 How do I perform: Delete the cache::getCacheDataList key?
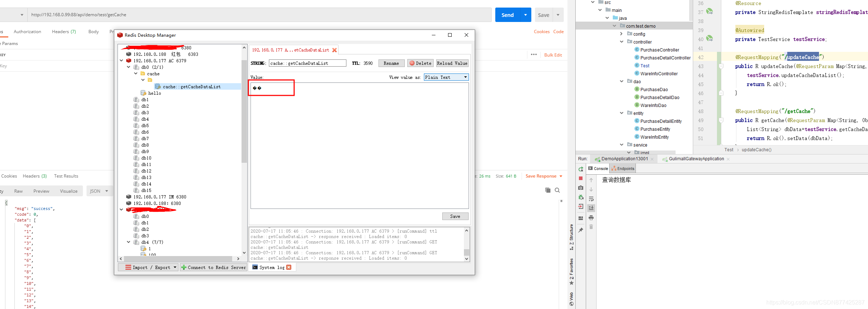[x=420, y=63]
